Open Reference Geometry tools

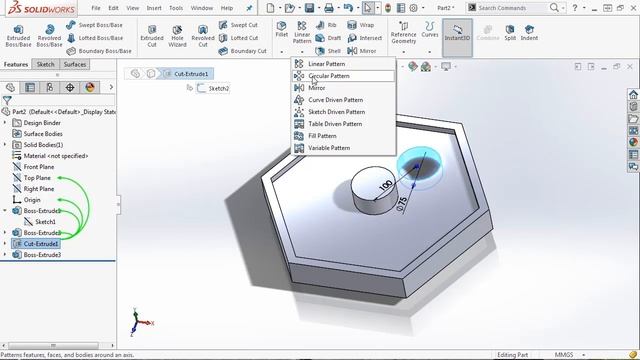coord(403,32)
